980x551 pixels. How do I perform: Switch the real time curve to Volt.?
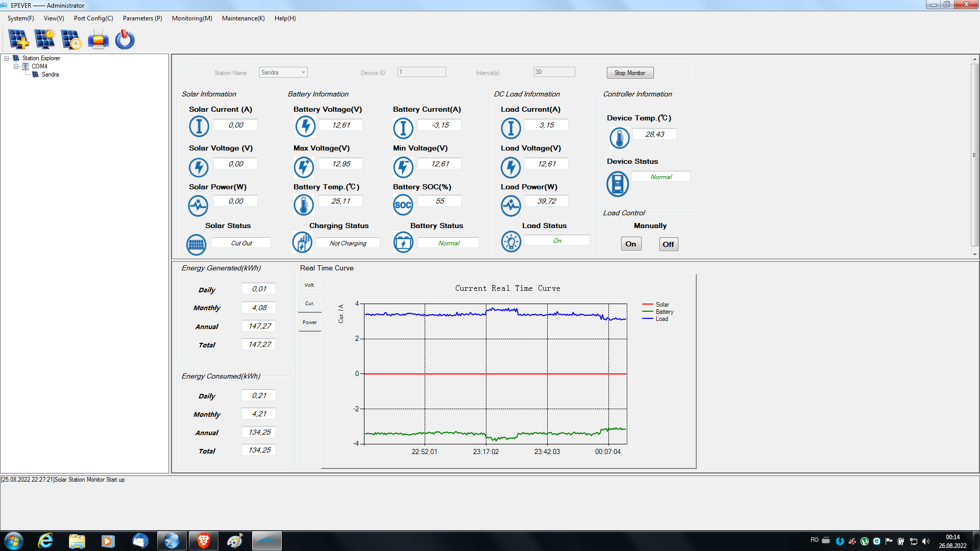click(309, 285)
